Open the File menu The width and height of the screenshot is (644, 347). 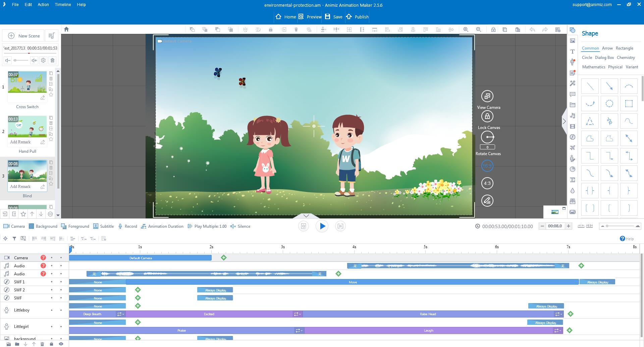15,5
